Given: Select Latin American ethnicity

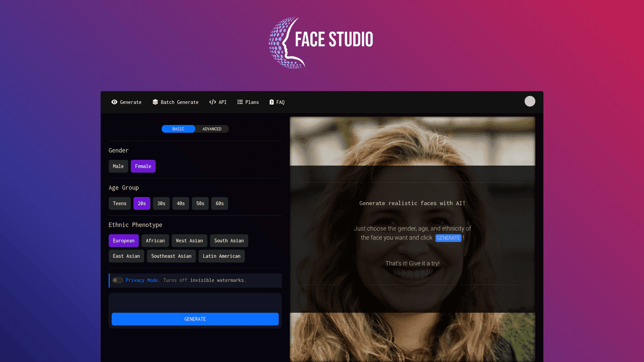Looking at the screenshot, I should (222, 256).
